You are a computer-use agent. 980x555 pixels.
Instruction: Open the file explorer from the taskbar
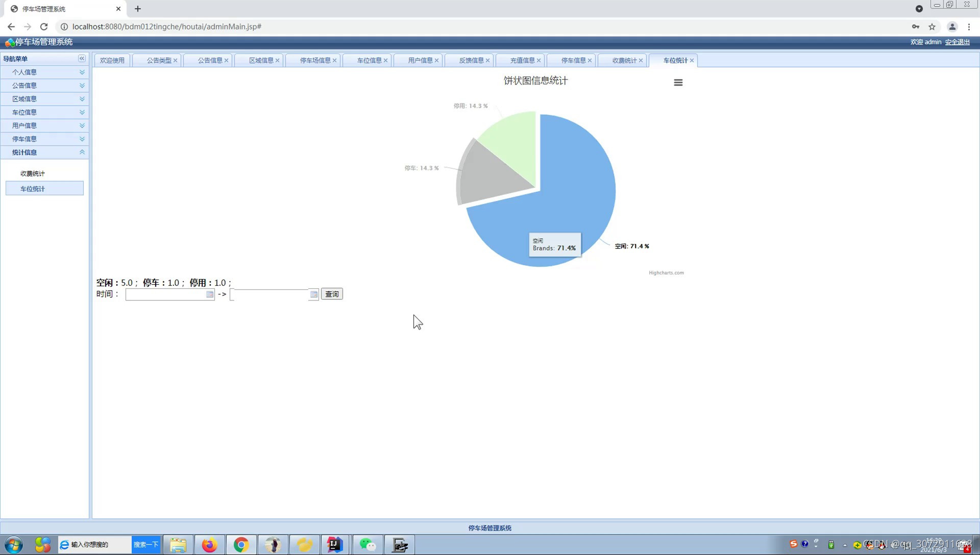tap(178, 545)
